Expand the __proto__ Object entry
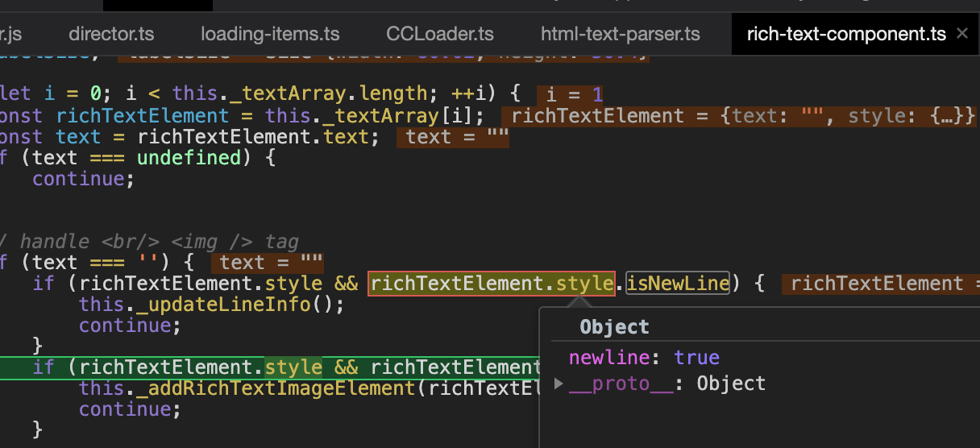The image size is (980, 448). [559, 384]
